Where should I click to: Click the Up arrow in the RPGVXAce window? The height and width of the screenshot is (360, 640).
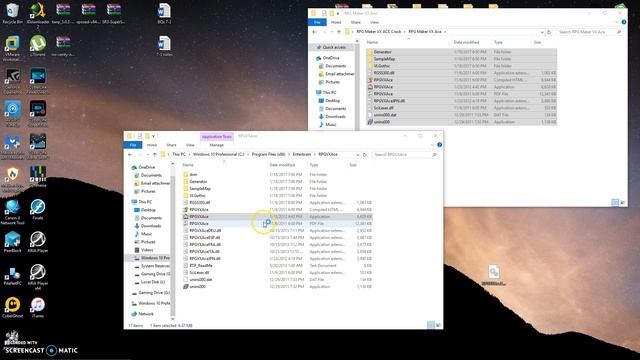[154, 155]
